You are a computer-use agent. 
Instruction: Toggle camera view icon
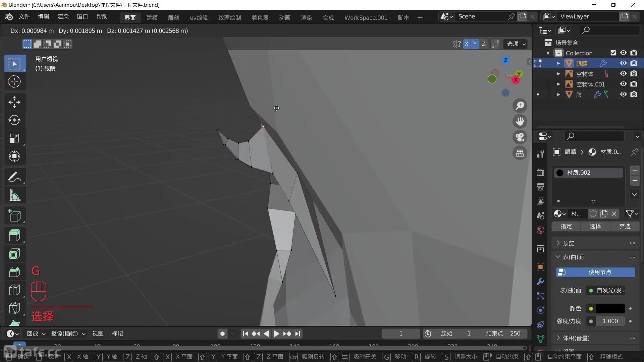tap(520, 137)
